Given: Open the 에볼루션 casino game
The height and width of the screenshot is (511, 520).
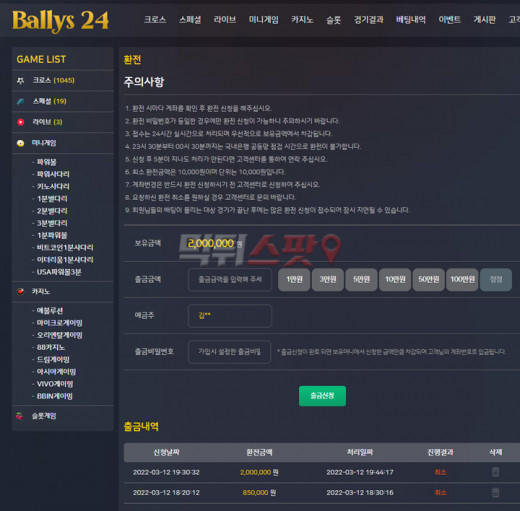Looking at the screenshot, I should click(x=50, y=311).
